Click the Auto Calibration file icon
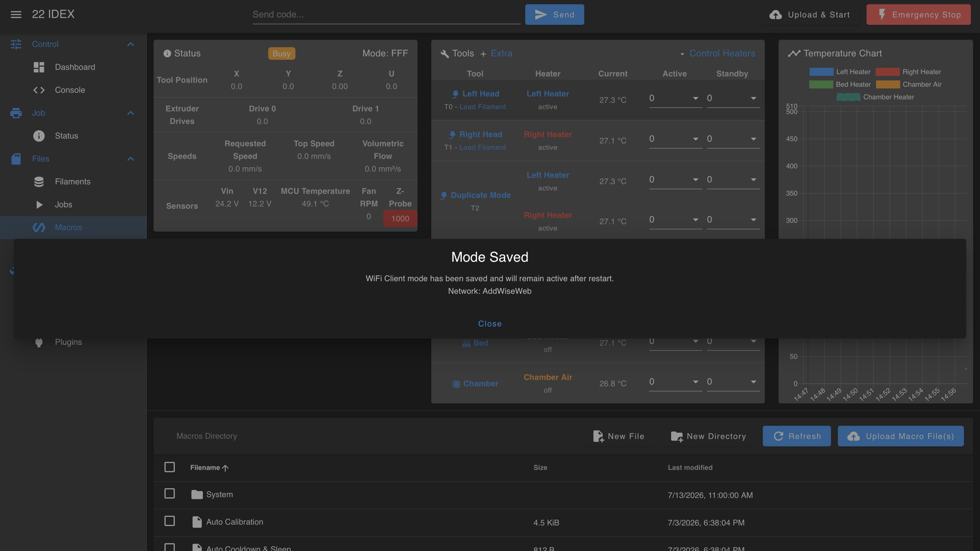The image size is (980, 551). (197, 522)
